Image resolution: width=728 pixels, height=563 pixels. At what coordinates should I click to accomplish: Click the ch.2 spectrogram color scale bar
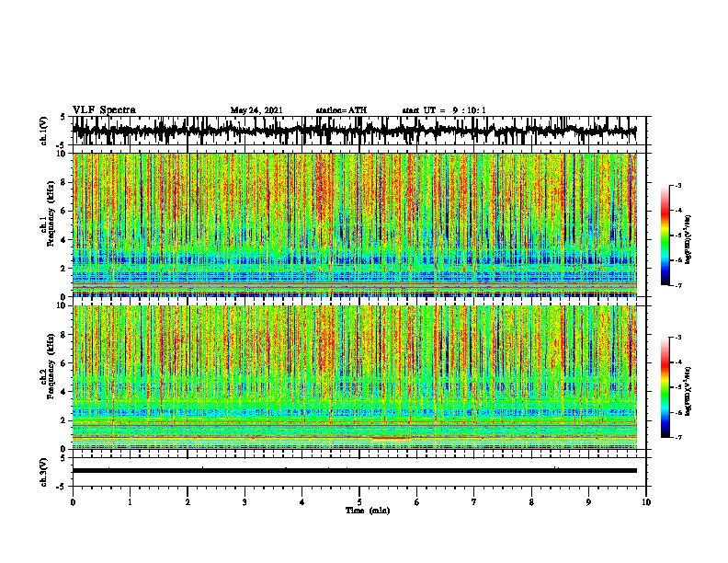click(x=665, y=387)
